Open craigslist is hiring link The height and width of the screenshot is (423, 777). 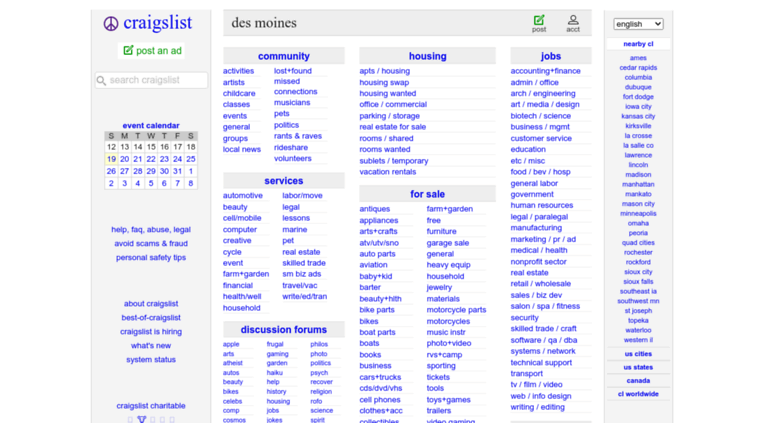tap(151, 331)
